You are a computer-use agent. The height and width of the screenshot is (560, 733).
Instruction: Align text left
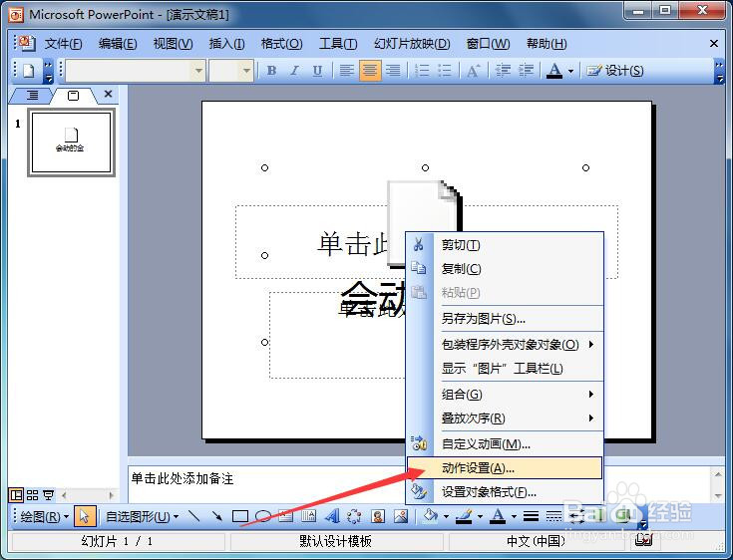coord(346,71)
